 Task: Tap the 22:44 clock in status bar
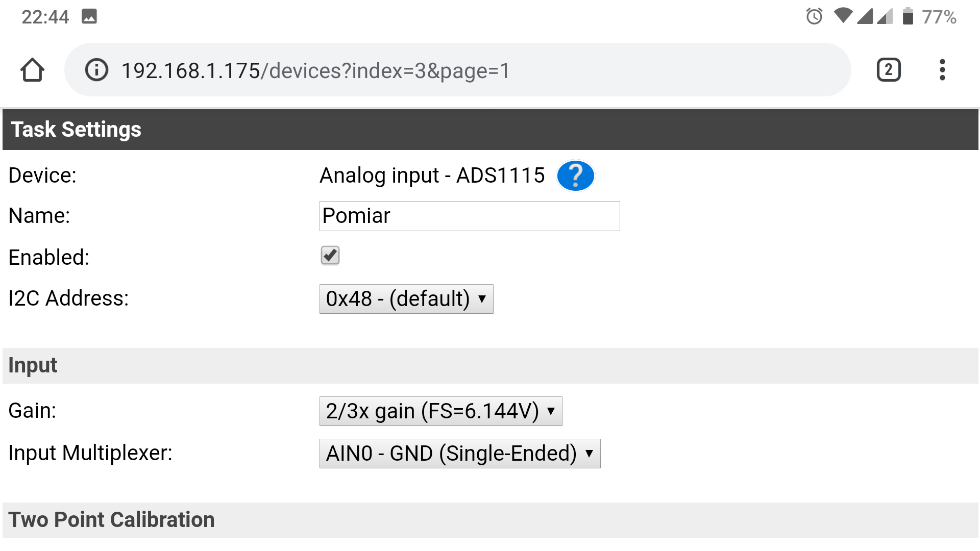(x=45, y=17)
